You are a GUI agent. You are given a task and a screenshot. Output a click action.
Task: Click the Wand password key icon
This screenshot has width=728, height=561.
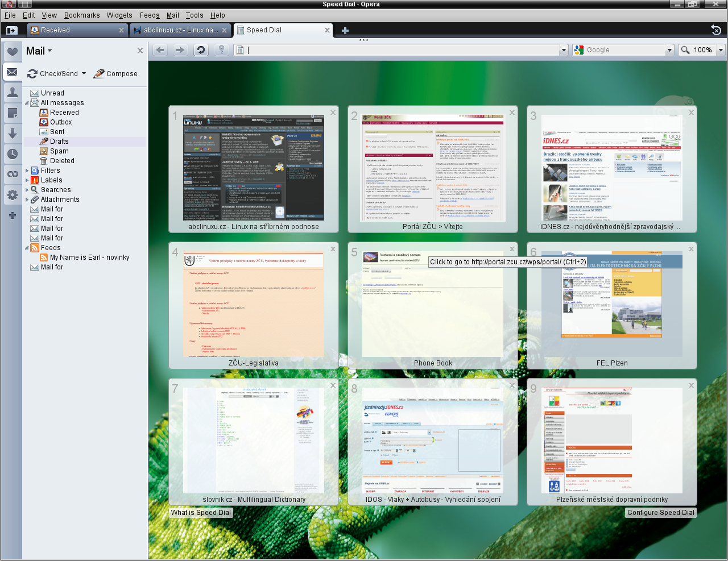(221, 50)
